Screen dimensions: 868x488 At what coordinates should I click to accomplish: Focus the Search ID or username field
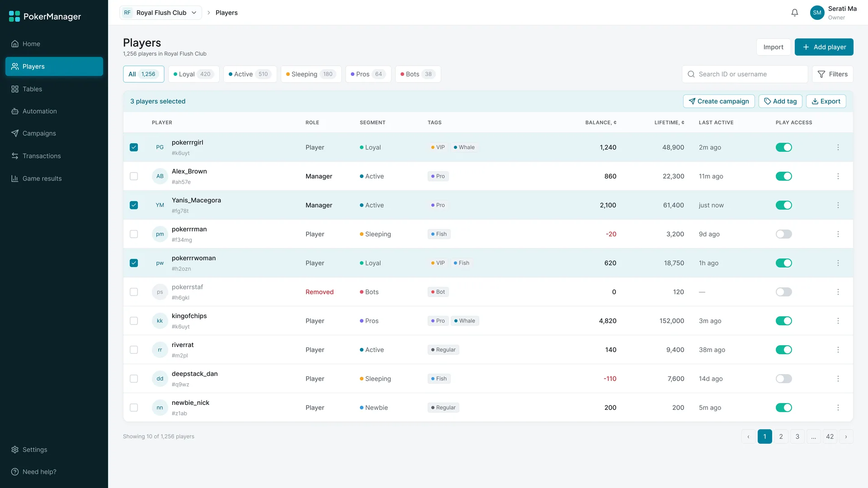click(x=745, y=74)
